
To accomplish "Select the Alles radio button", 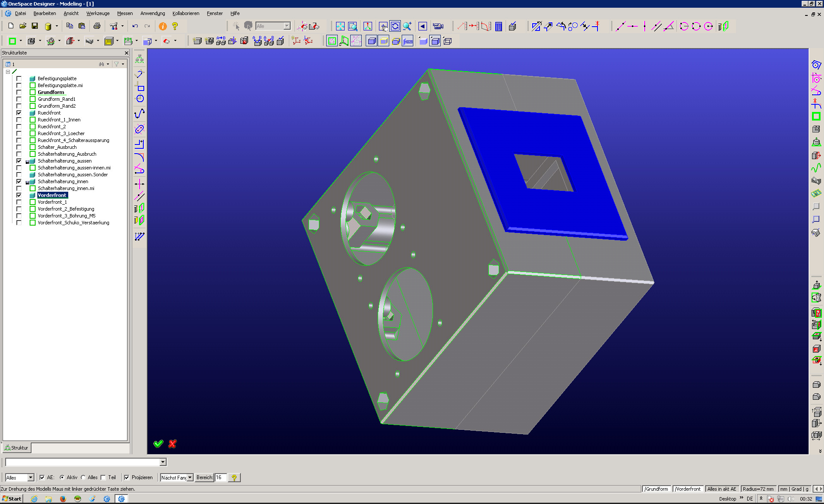I will coord(84,477).
